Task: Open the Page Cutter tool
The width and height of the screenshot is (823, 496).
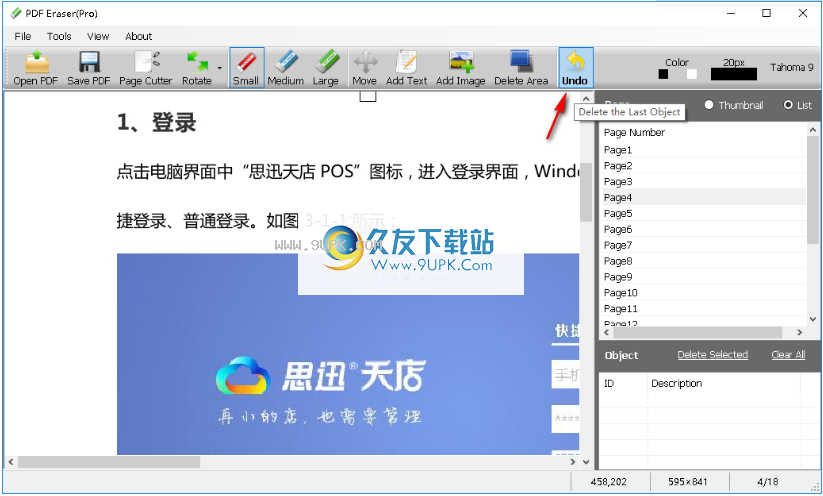Action: click(x=145, y=68)
